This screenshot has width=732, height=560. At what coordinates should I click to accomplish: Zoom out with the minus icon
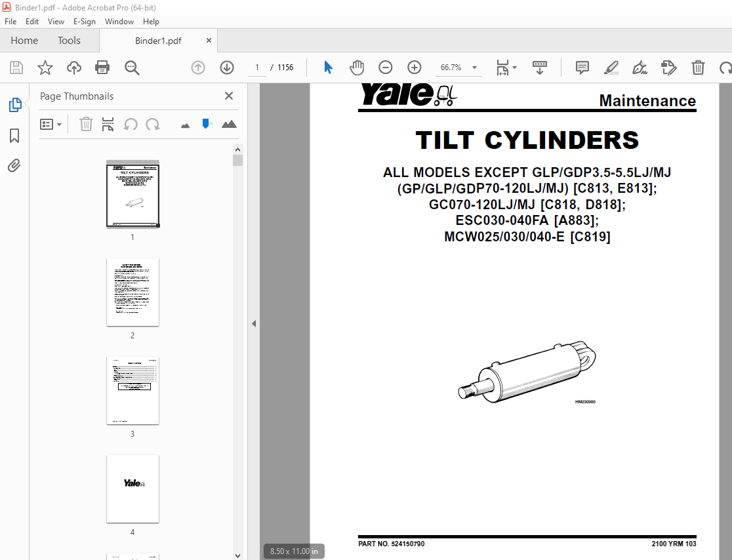[386, 68]
